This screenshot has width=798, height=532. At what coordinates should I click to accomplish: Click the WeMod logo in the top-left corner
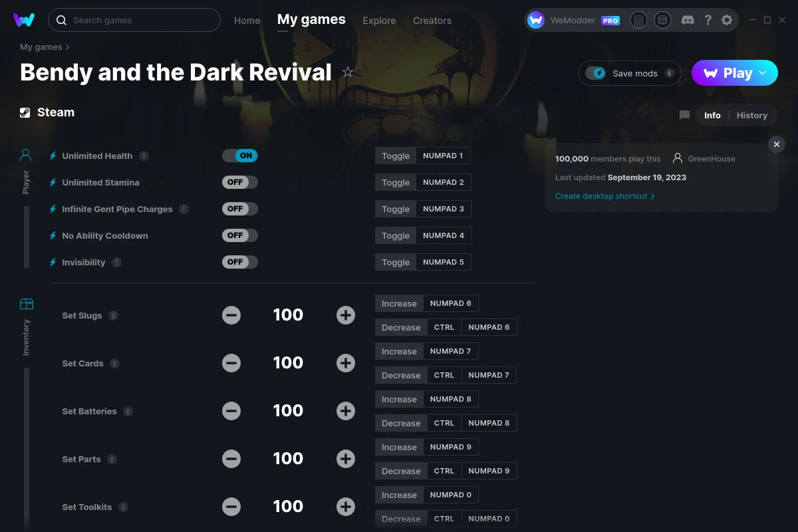pos(24,20)
